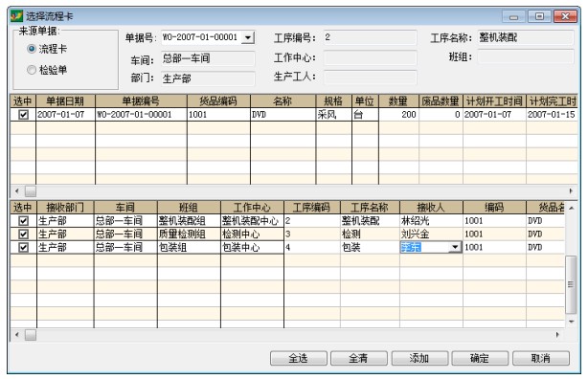588x379 pixels.
Task: Click the empty 工作中心 input field
Action: tap(370, 57)
